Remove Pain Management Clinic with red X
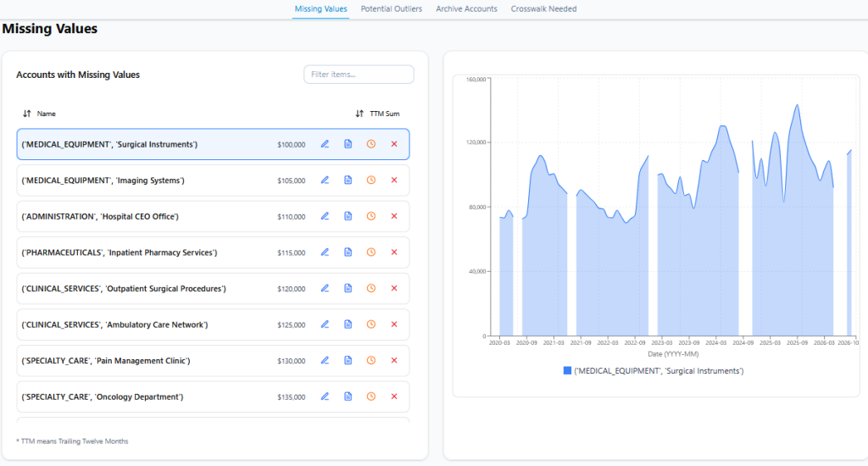 (x=394, y=360)
